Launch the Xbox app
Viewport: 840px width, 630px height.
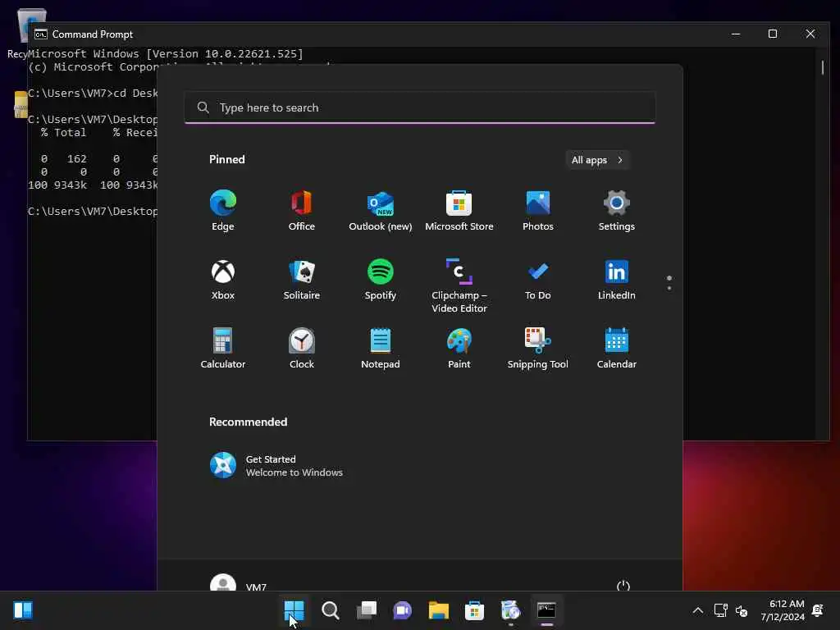pos(223,279)
